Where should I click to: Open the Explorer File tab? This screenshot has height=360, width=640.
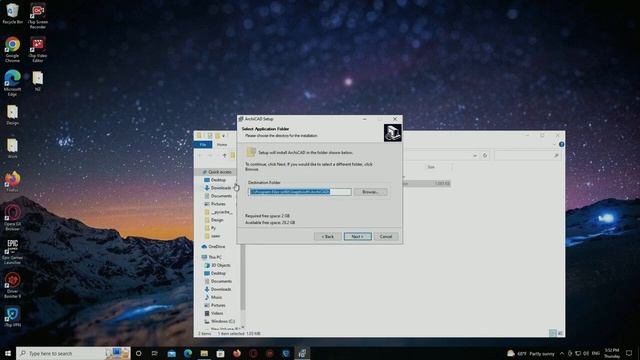203,144
